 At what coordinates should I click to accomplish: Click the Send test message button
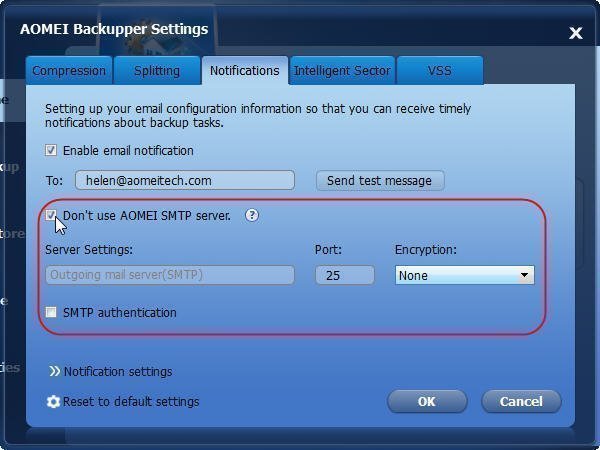[380, 180]
